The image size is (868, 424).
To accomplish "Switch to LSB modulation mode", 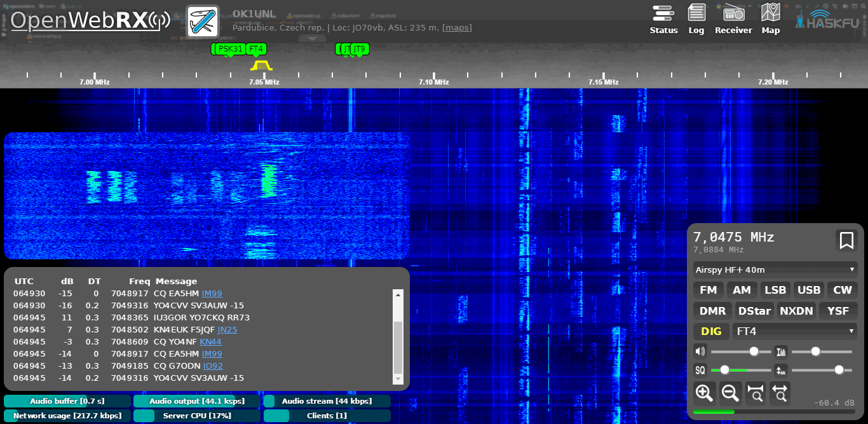I will [x=775, y=291].
